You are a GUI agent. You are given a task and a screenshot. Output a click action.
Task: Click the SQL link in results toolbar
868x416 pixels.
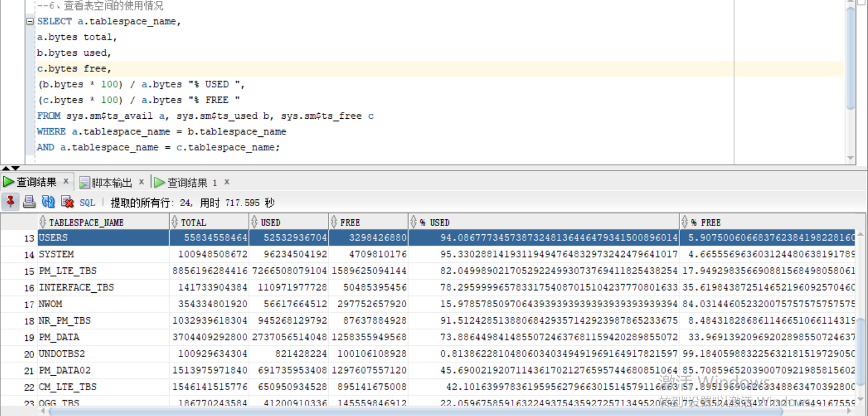pos(87,203)
